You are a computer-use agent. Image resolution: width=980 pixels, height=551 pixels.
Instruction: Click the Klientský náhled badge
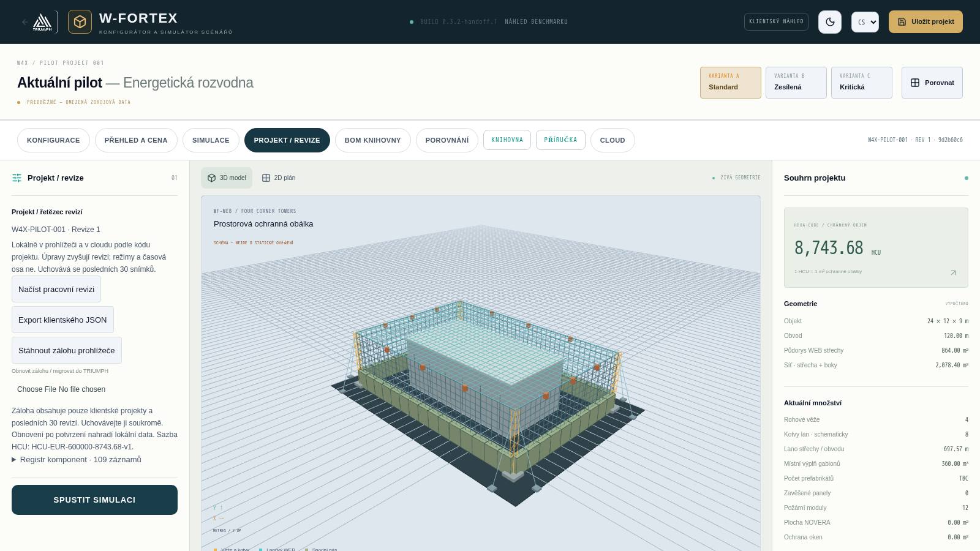(776, 21)
